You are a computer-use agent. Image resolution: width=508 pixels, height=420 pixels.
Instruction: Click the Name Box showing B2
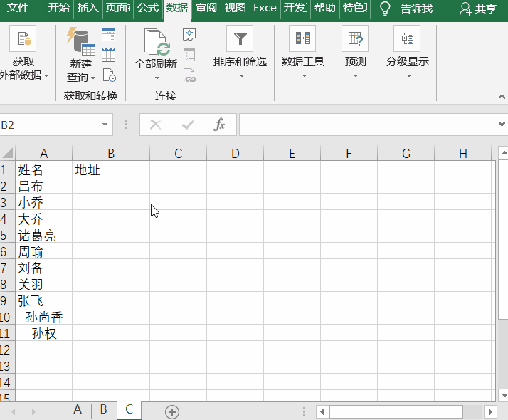51,125
